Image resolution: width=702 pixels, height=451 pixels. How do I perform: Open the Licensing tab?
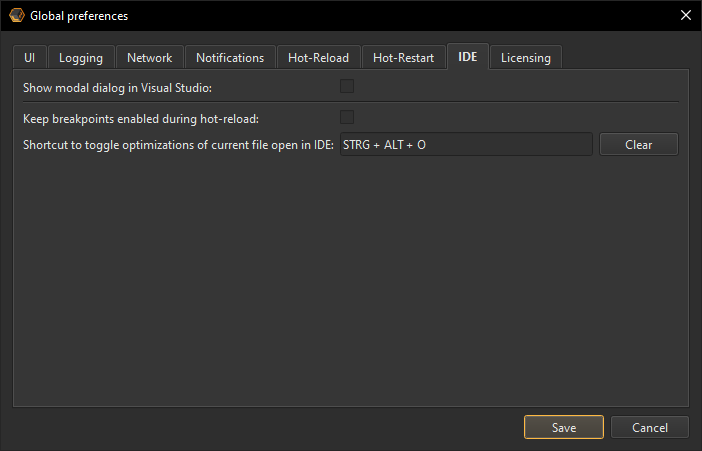(526, 57)
